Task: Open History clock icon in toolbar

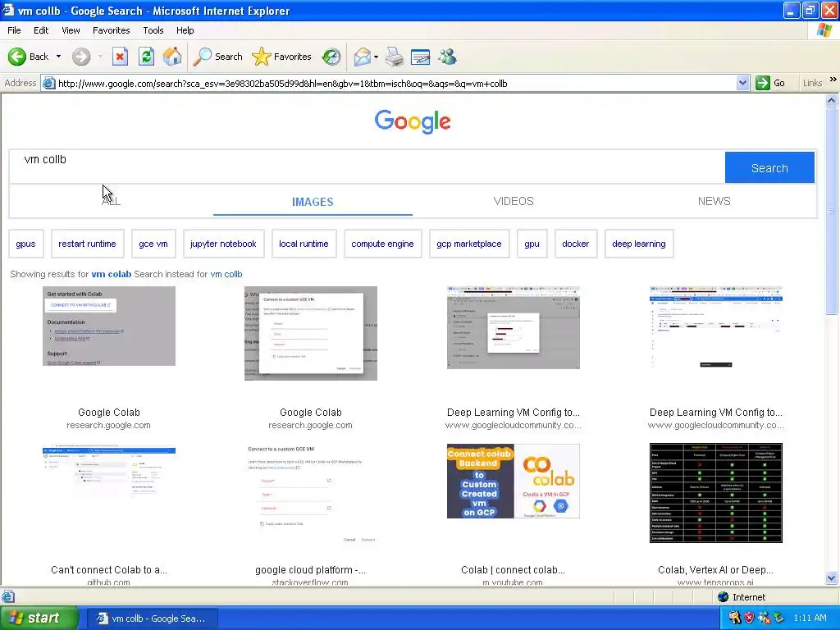Action: click(x=331, y=57)
